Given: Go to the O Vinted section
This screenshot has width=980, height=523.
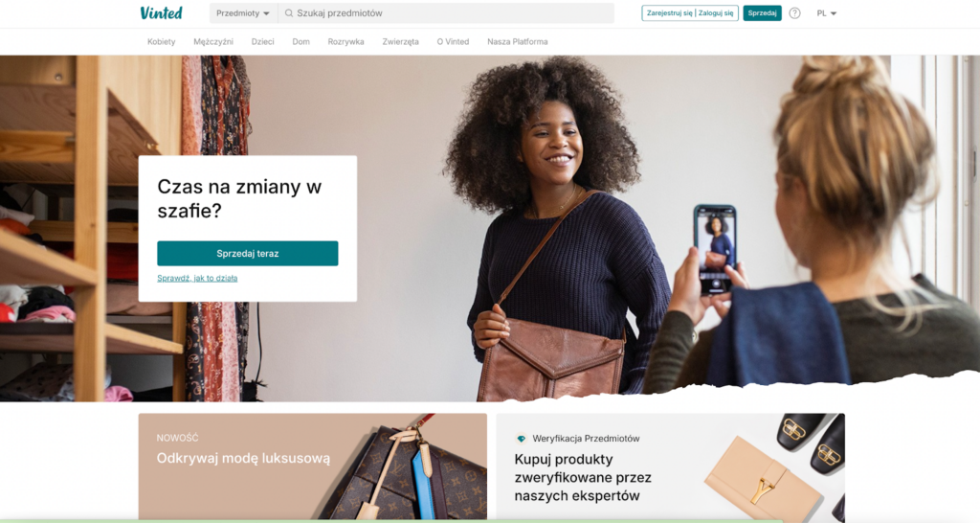Looking at the screenshot, I should (x=453, y=42).
